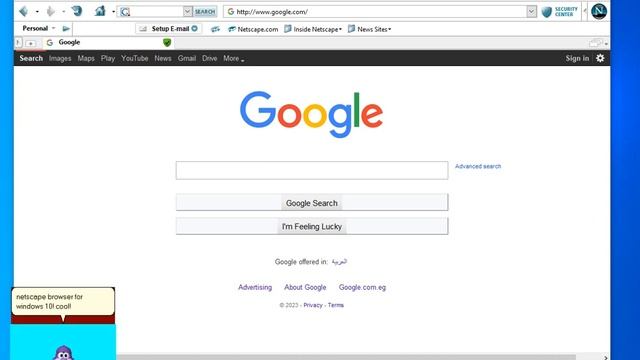Screen dimensions: 640x360
Task: Select the Google browser tab
Action: tap(108, 42)
